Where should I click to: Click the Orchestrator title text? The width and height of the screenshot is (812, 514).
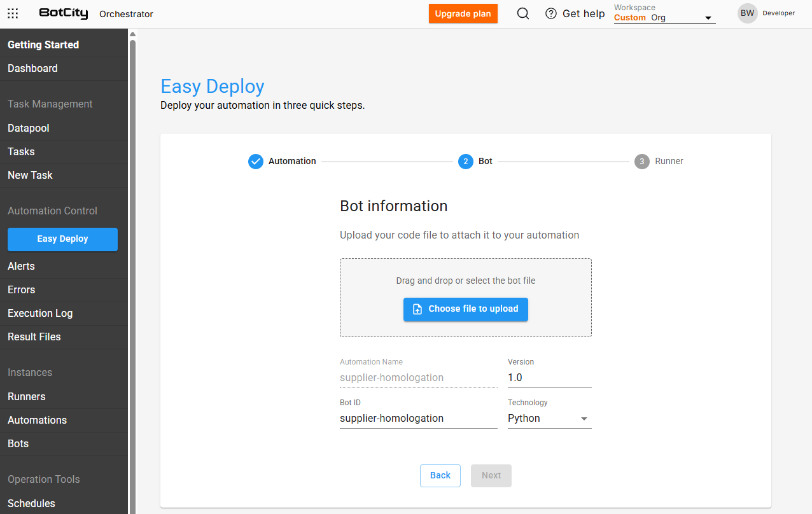[126, 14]
